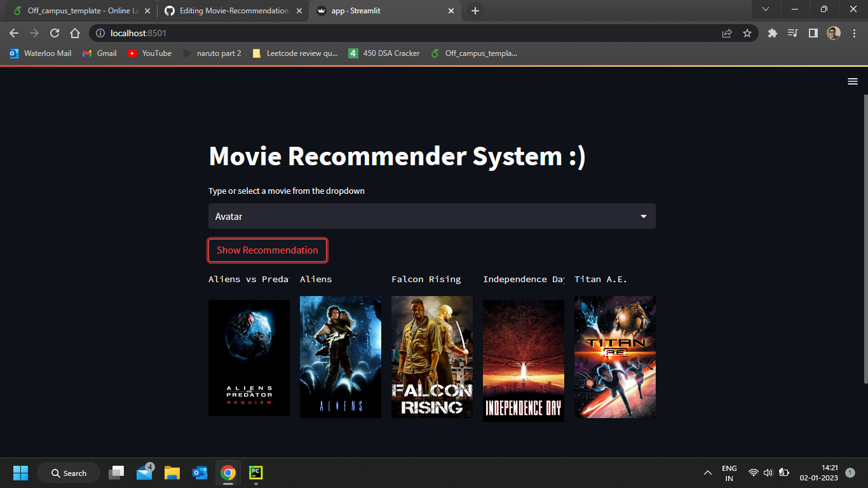Toggle the browser side panel icon
This screenshot has width=868, height=488.
click(813, 33)
